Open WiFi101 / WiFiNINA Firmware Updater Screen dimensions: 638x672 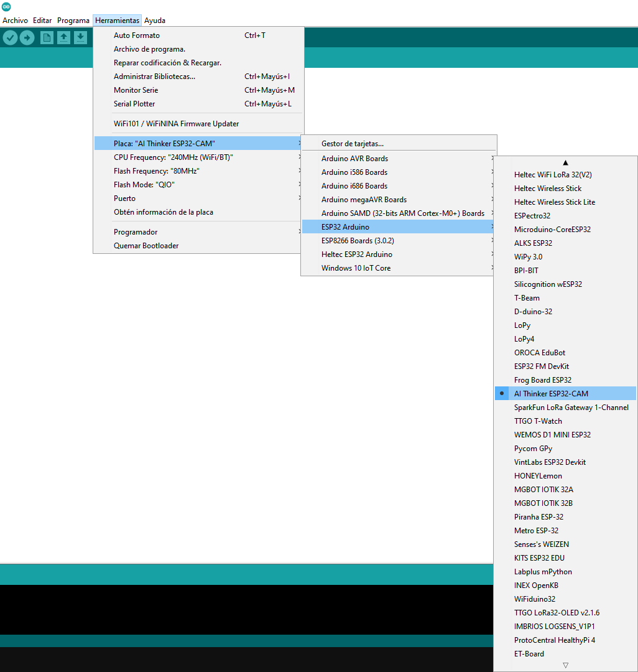click(x=199, y=123)
